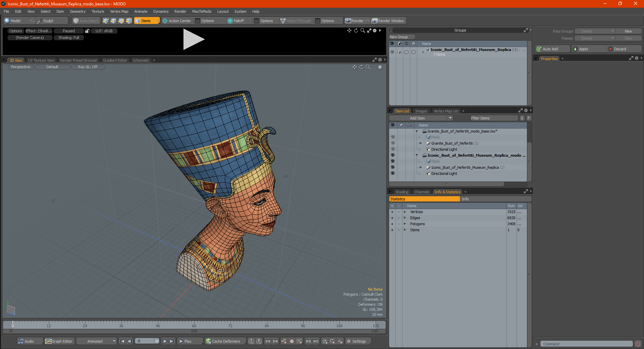644x349 pixels.
Task: Click the 3D viewport pan move icon
Action: pyautogui.click(x=355, y=67)
